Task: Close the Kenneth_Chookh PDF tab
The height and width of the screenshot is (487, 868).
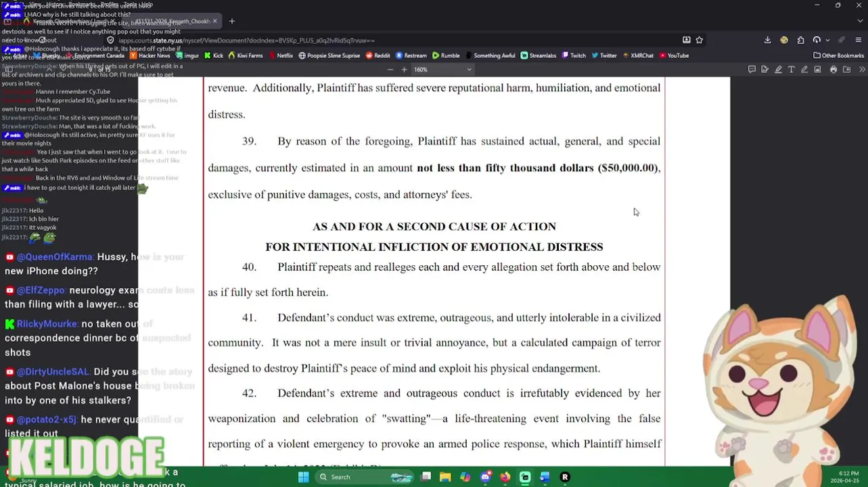Action: click(x=214, y=21)
